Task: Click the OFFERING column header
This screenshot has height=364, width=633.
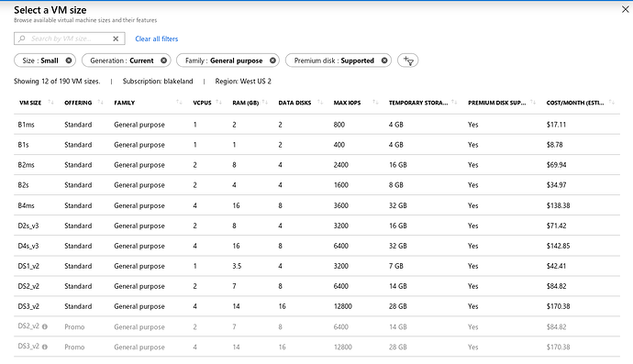Action: tap(78, 103)
